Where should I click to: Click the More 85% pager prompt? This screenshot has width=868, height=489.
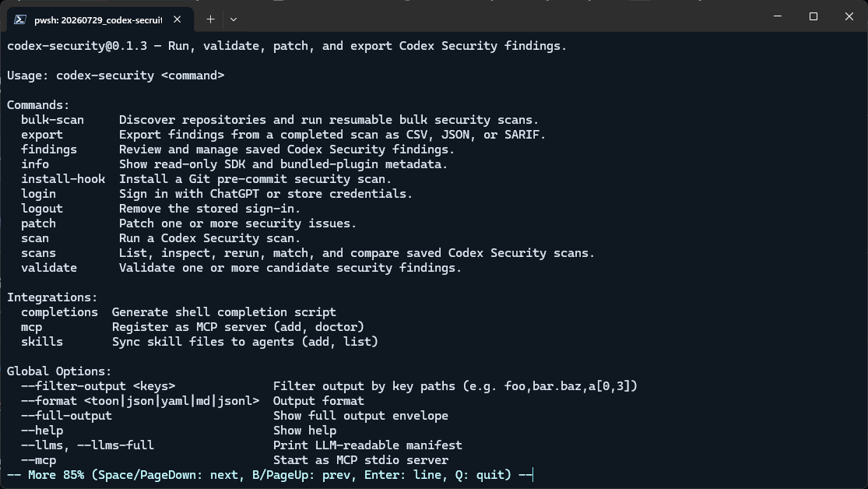point(269,475)
